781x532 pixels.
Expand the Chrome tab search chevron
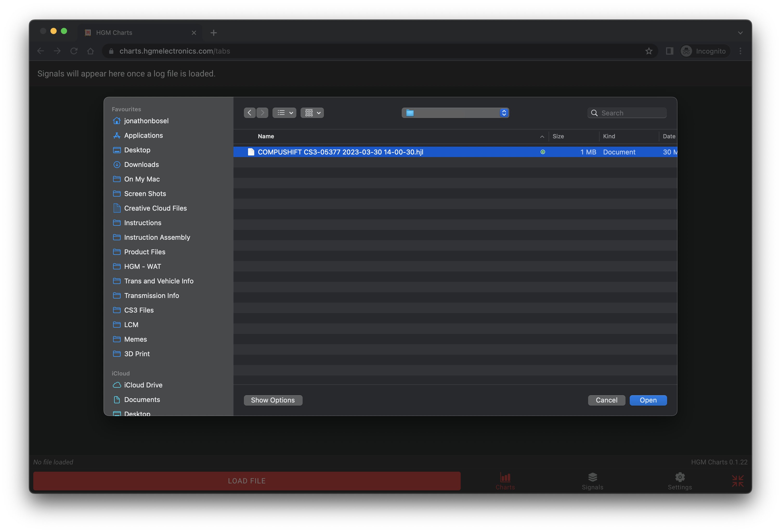click(740, 33)
